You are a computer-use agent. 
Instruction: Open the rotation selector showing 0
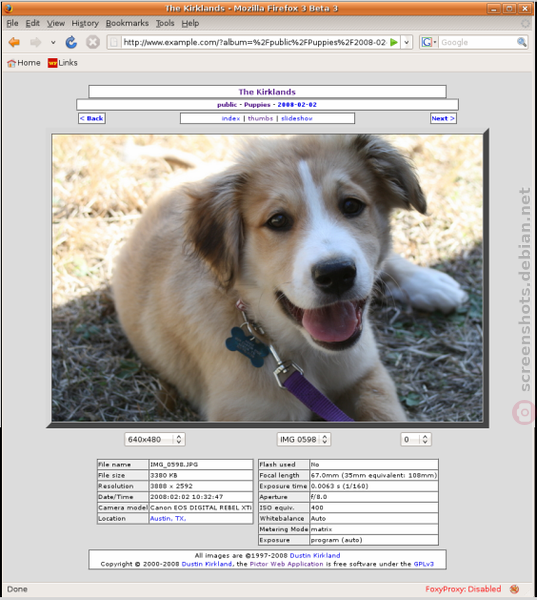[x=416, y=439]
